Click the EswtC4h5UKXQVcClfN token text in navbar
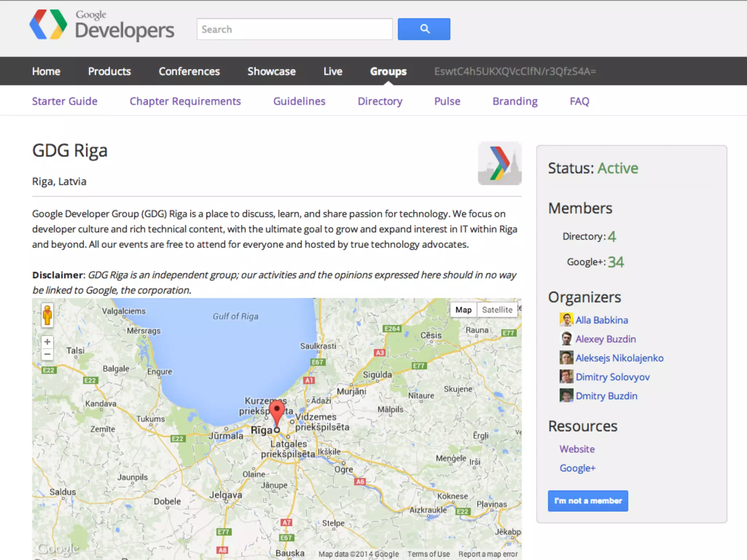 (x=515, y=71)
